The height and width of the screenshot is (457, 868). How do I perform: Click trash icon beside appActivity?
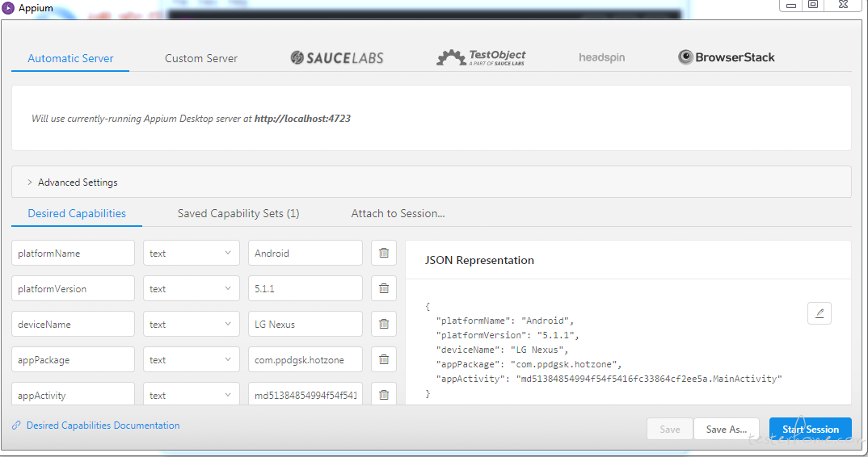tap(384, 395)
